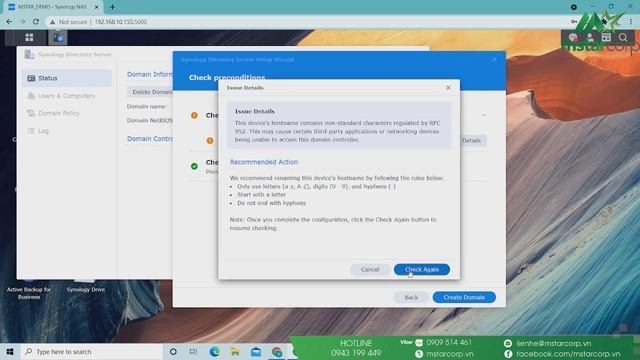Viewport: 640px width, 360px height.
Task: Open DSM search icon
Action: tap(623, 38)
